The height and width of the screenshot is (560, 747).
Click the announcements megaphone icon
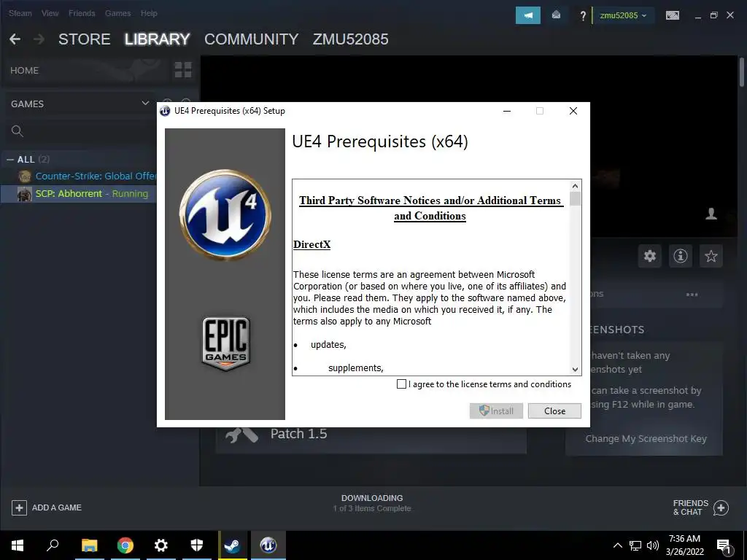[x=528, y=15]
